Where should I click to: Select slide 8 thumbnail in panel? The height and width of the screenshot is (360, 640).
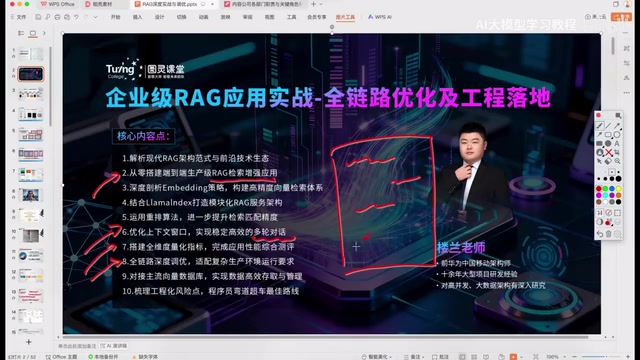click(x=31, y=195)
